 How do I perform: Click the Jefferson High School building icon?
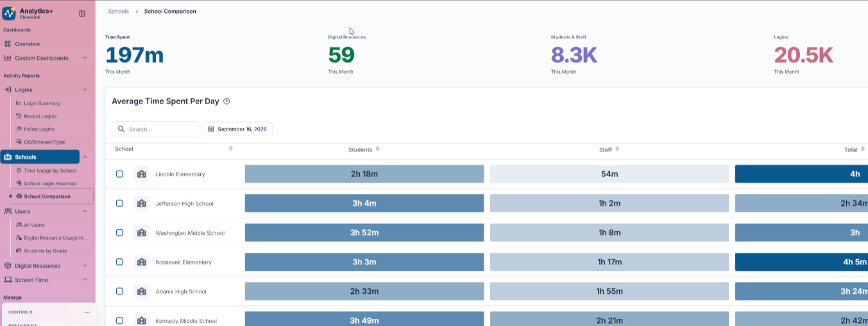coord(141,203)
